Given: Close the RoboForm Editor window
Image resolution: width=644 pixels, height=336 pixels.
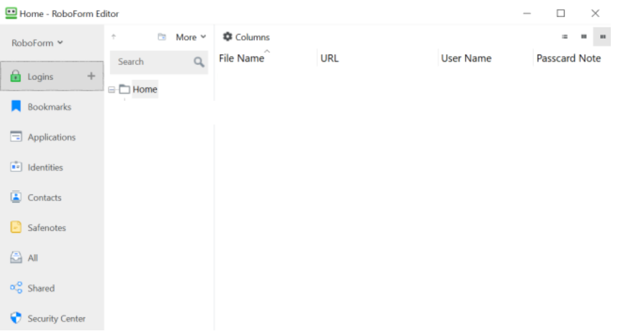Looking at the screenshot, I should click(x=595, y=14).
